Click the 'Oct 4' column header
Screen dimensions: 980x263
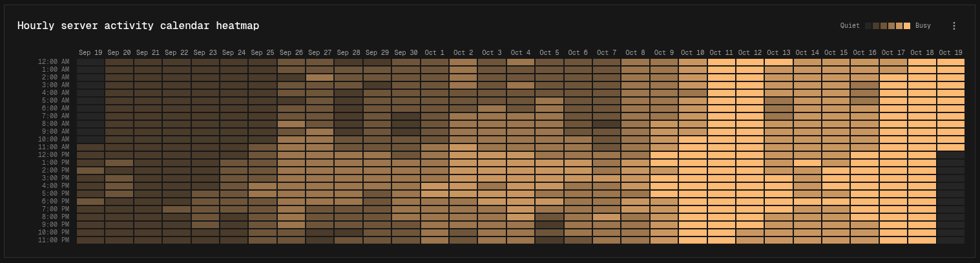tap(521, 53)
